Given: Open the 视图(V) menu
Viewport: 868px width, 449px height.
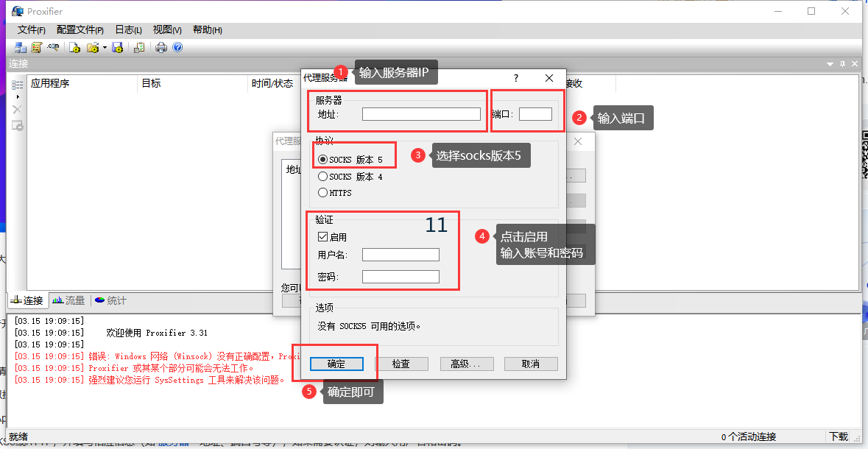Looking at the screenshot, I should pyautogui.click(x=167, y=30).
